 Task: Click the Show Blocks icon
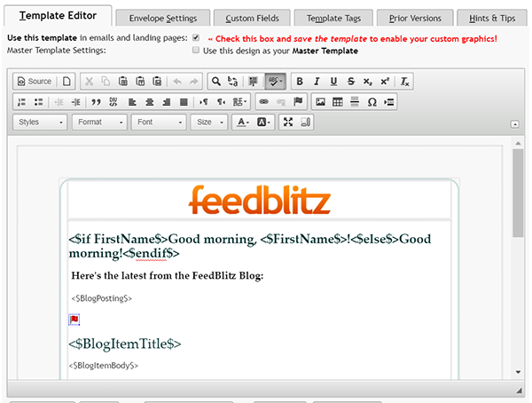pyautogui.click(x=305, y=122)
